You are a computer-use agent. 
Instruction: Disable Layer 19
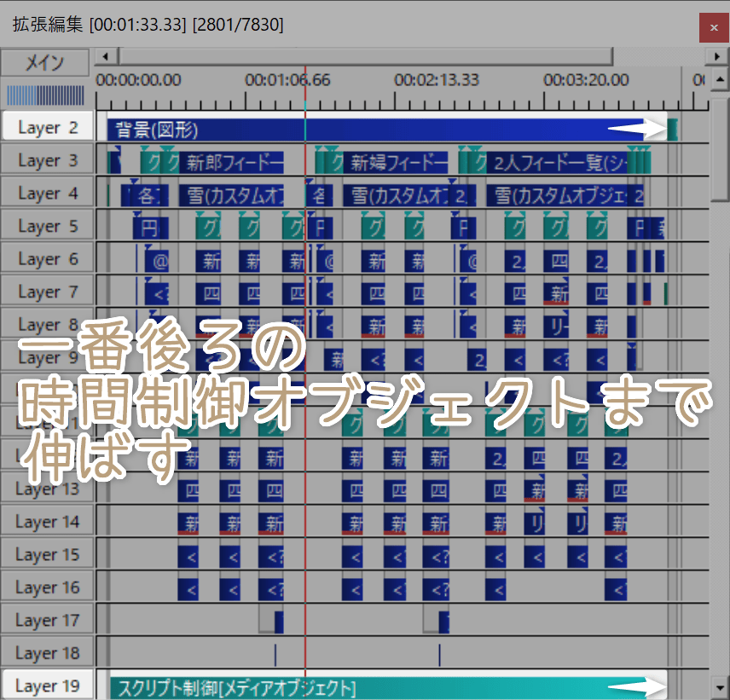click(x=47, y=685)
